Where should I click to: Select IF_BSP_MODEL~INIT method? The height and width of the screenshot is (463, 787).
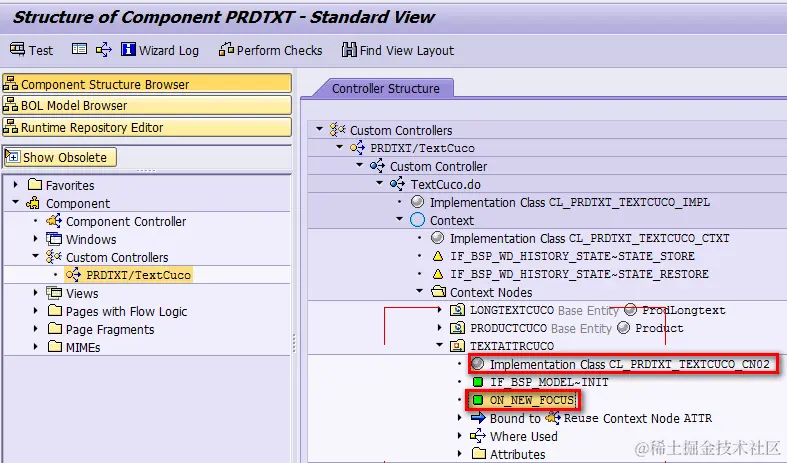click(x=549, y=382)
